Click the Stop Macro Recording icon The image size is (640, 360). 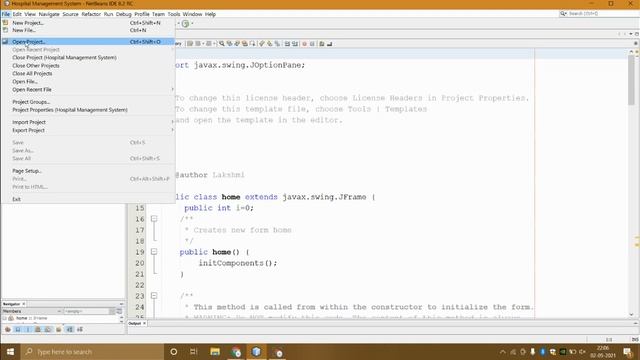pos(312,44)
